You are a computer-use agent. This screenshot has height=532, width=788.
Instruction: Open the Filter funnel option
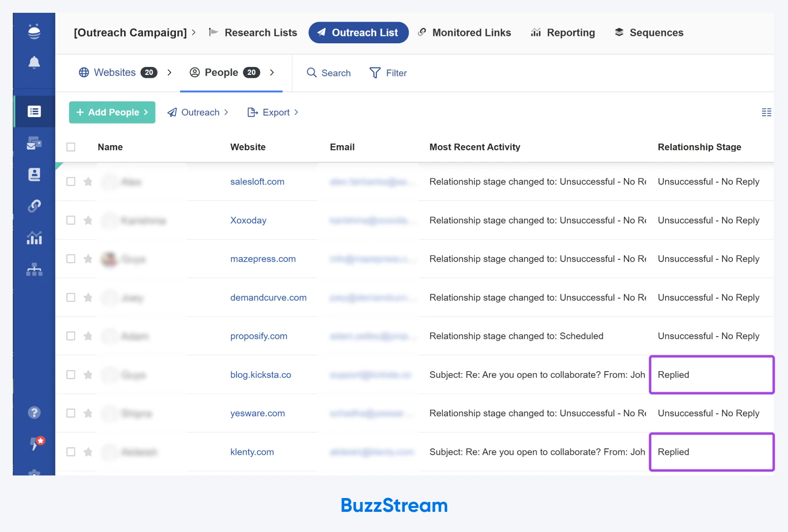pos(388,73)
